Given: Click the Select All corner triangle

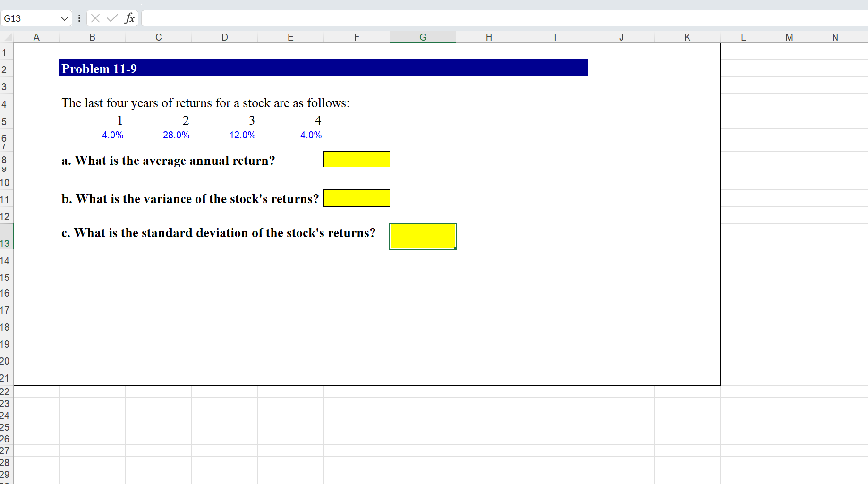Looking at the screenshot, I should (7, 37).
